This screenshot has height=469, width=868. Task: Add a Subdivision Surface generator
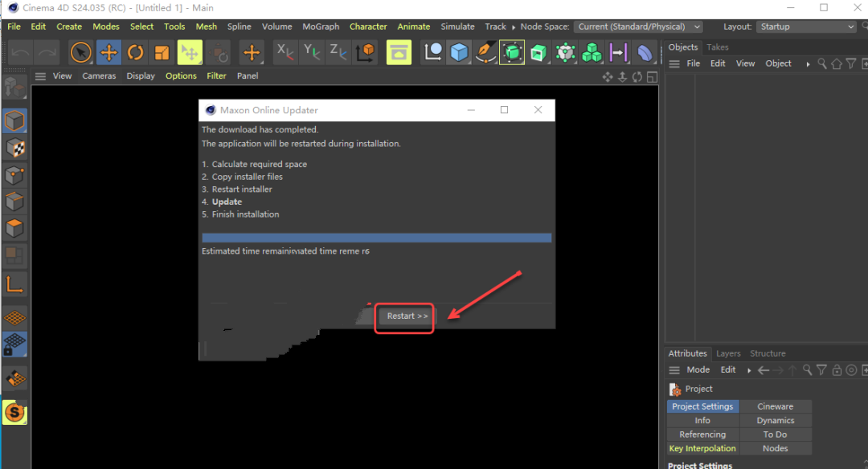coord(512,53)
